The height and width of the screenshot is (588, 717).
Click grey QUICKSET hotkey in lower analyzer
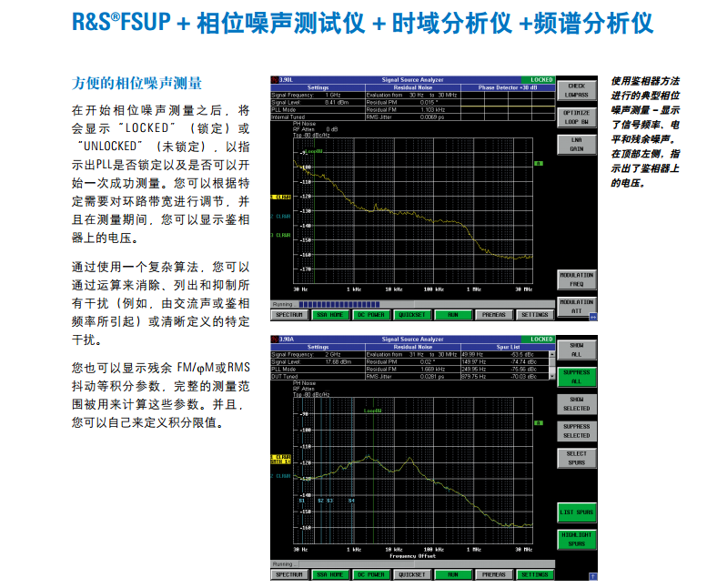pos(412,574)
